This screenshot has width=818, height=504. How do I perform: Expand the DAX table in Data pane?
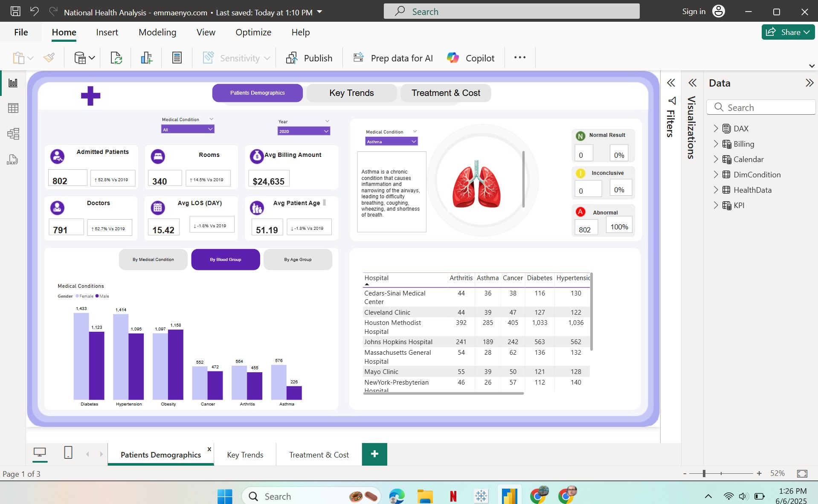click(x=716, y=128)
